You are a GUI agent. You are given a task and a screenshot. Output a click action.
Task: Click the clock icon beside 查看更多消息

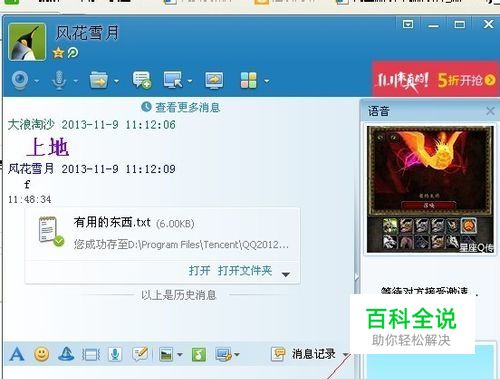tap(146, 107)
